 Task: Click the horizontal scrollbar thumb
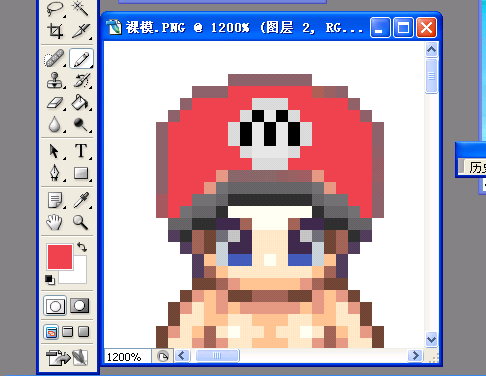217,356
